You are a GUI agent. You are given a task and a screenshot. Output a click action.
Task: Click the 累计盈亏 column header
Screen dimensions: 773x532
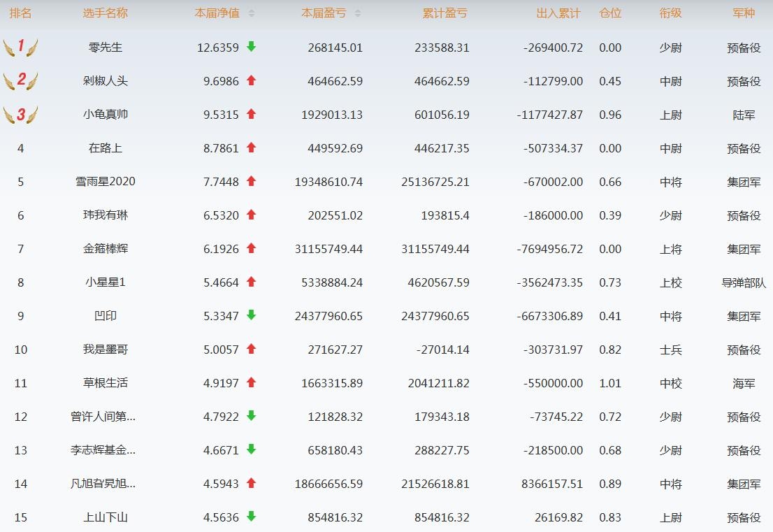pyautogui.click(x=445, y=13)
